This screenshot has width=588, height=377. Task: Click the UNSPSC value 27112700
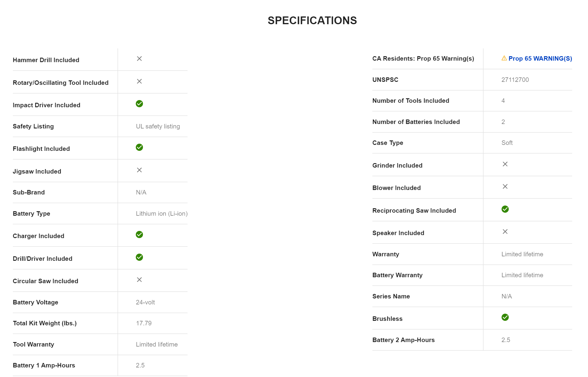click(x=515, y=80)
